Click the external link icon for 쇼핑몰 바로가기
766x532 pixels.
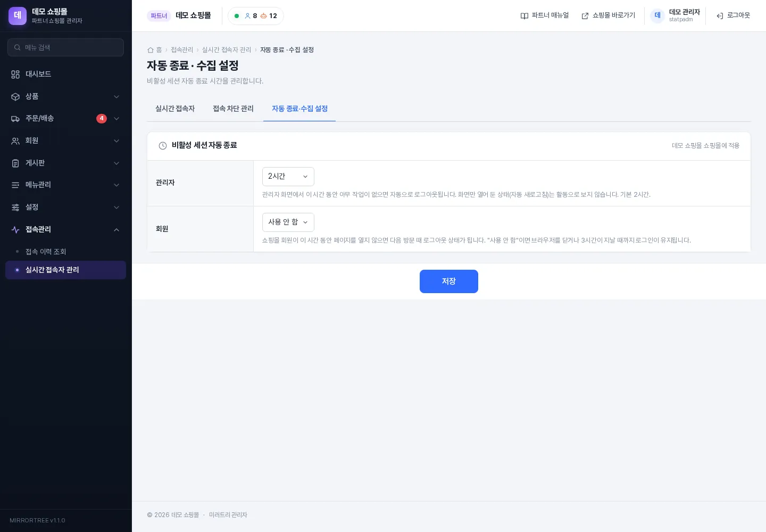click(585, 16)
